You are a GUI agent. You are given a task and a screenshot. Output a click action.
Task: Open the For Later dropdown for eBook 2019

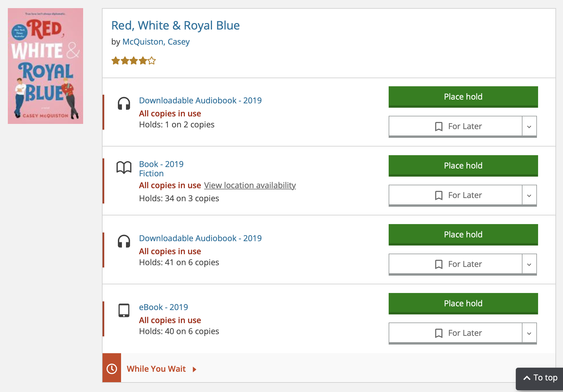click(x=529, y=333)
